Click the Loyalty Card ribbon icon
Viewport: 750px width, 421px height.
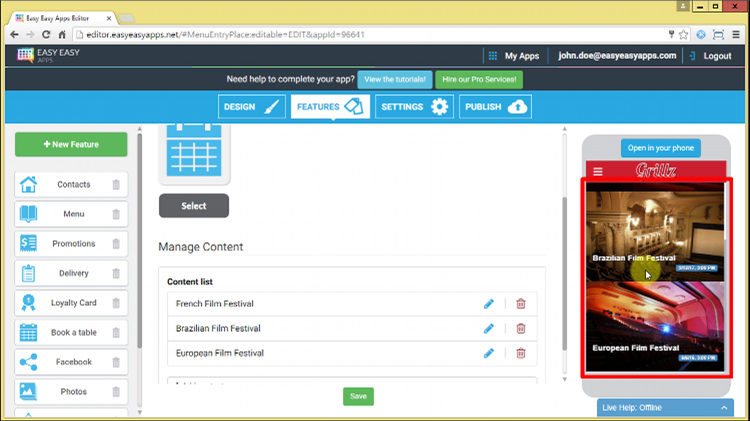28,303
